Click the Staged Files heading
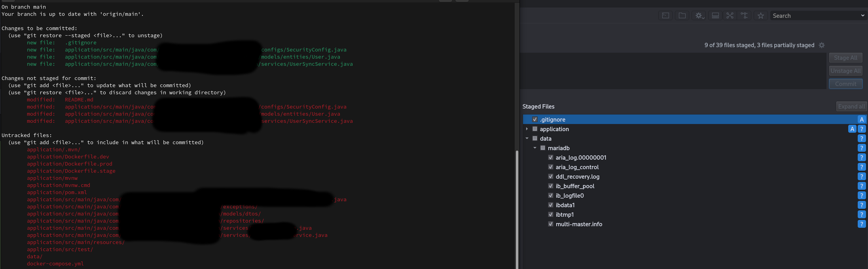Screen dimensions: 868x269 538,106
